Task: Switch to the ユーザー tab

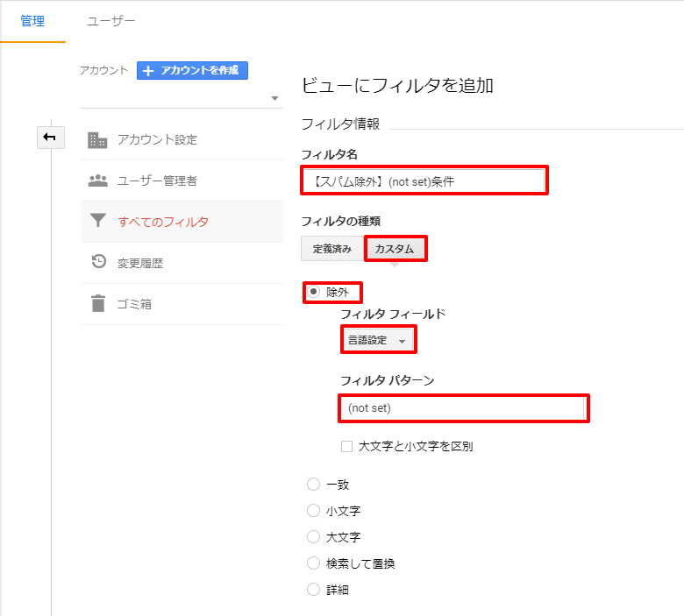Action: [x=110, y=21]
